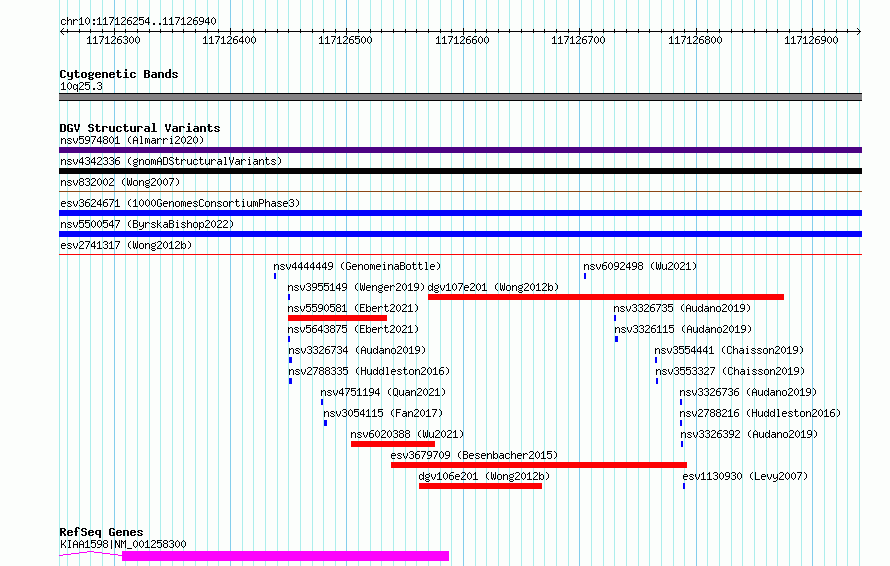Screen dimensions: 890x566
Task: Click esv3679709 (Besenbacher2015) variant label
Action: [x=475, y=455]
